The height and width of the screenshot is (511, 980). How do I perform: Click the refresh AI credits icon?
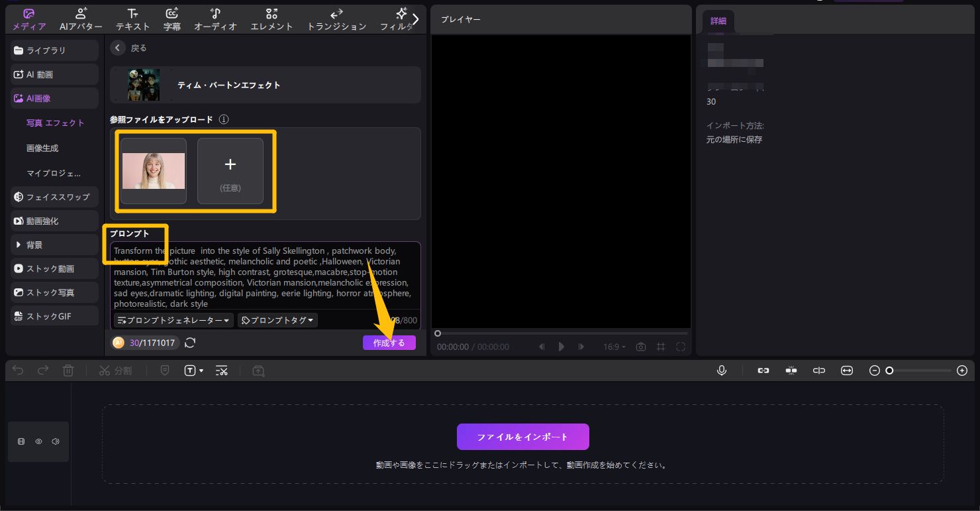(190, 343)
